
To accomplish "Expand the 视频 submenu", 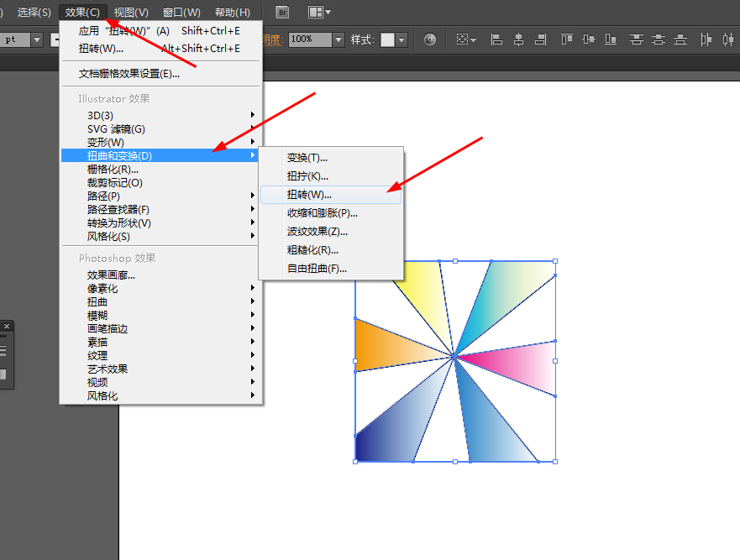I will (160, 382).
